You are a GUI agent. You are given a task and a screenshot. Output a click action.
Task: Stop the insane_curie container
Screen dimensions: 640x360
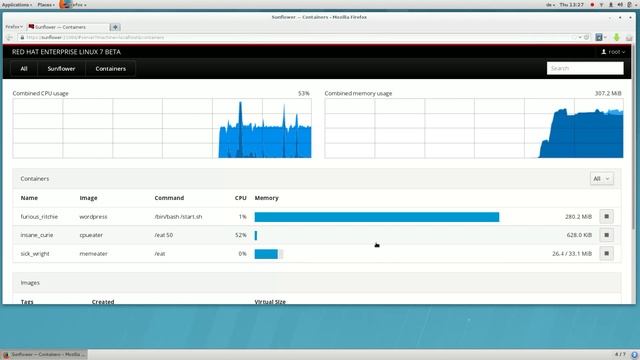pyautogui.click(x=607, y=235)
